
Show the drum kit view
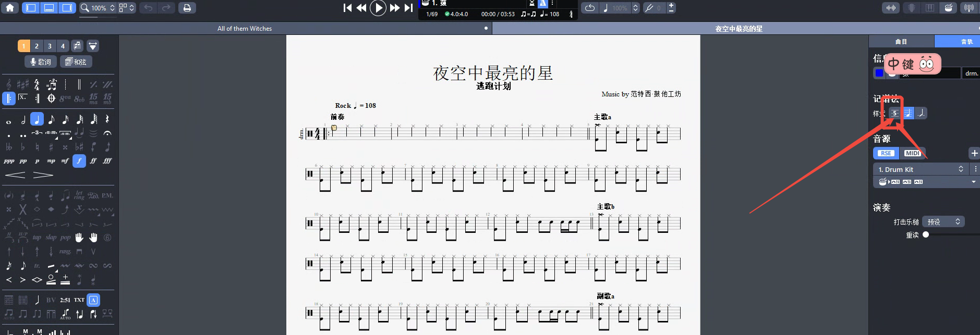pyautogui.click(x=948, y=8)
